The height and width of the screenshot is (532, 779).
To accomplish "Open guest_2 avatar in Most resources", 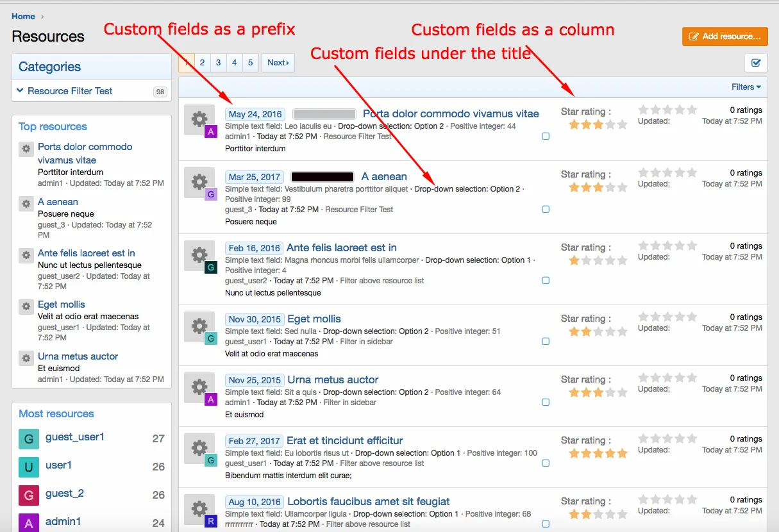I will (29, 495).
